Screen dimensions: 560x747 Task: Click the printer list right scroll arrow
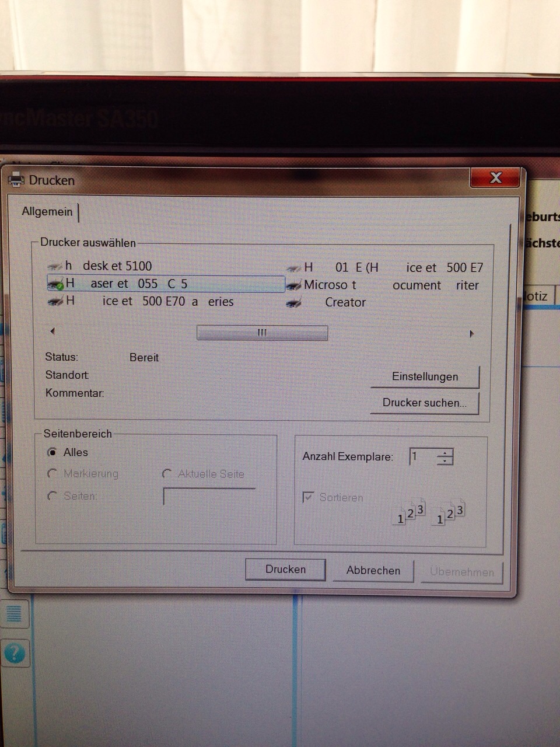click(x=472, y=334)
